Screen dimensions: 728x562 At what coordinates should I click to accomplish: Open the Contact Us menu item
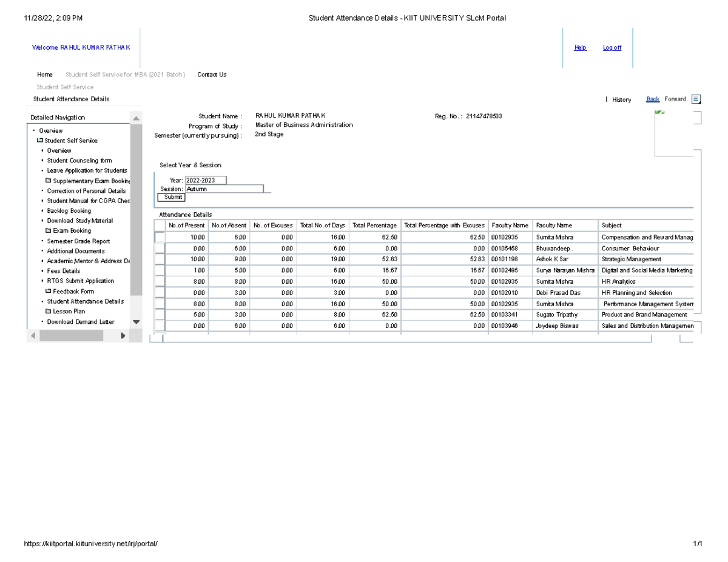(x=211, y=74)
